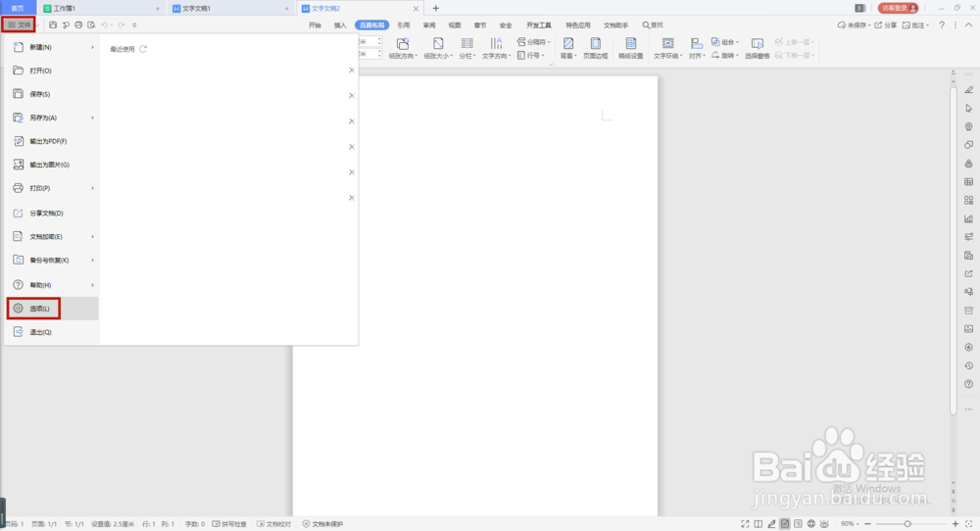Click the 文件 file menu button

pos(19,25)
